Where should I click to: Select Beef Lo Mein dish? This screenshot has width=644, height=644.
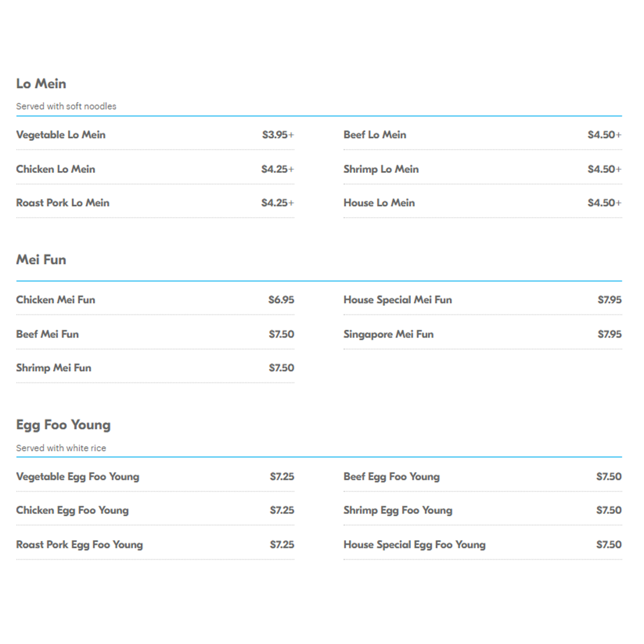coord(374,135)
